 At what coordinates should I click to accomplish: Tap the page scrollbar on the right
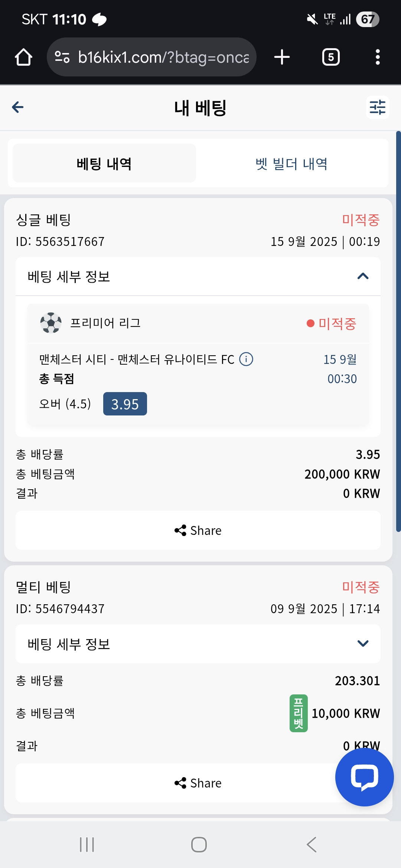pos(398,331)
